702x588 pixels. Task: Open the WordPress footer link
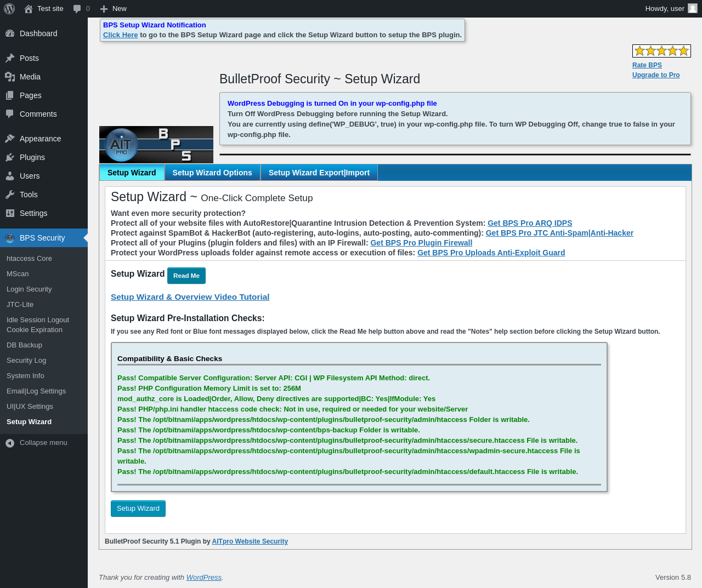coord(204,578)
